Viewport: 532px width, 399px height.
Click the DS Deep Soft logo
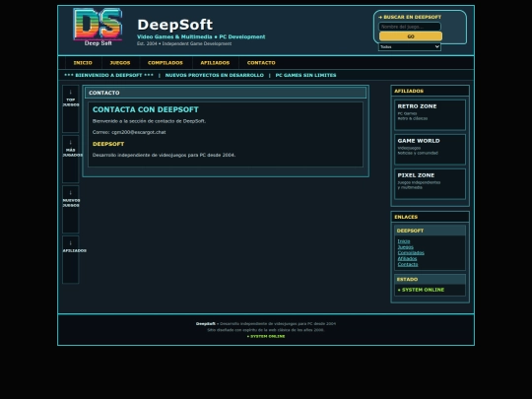[98, 28]
